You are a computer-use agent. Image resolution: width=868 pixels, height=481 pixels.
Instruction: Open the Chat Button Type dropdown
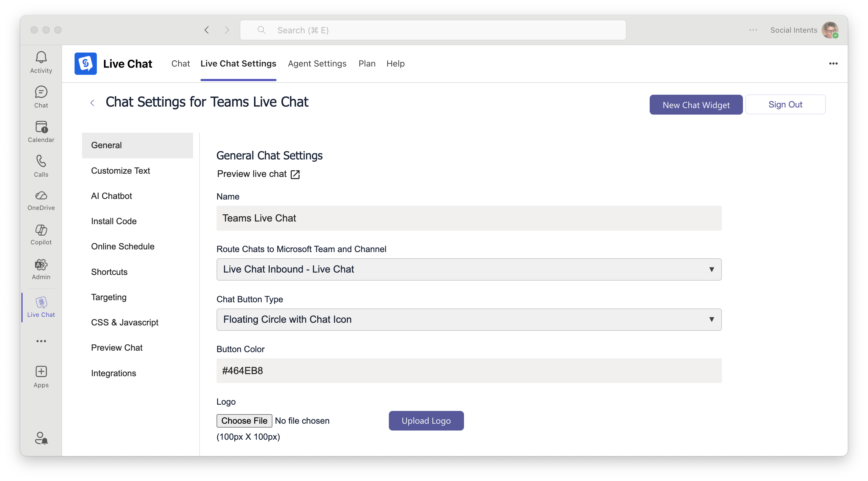coord(469,319)
